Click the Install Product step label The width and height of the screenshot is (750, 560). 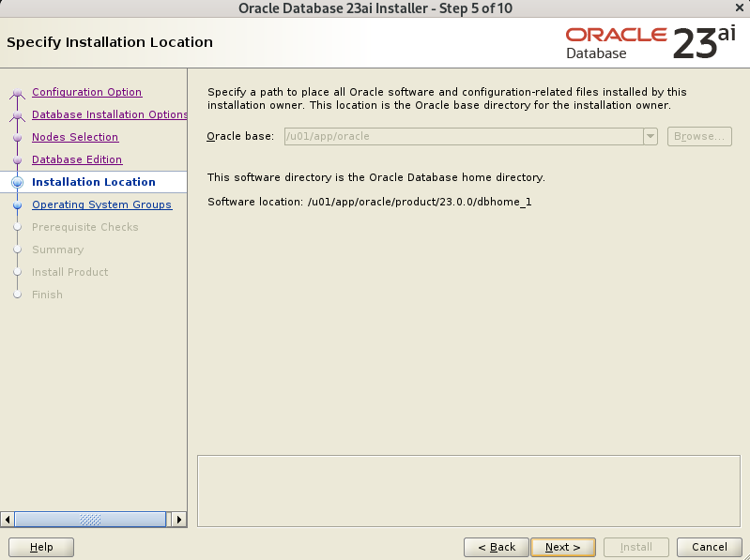tap(69, 272)
